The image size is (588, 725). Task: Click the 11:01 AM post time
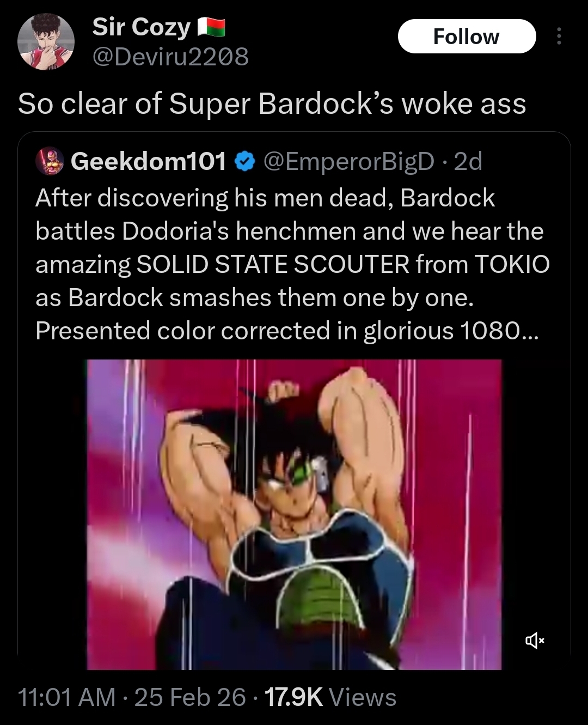point(66,697)
